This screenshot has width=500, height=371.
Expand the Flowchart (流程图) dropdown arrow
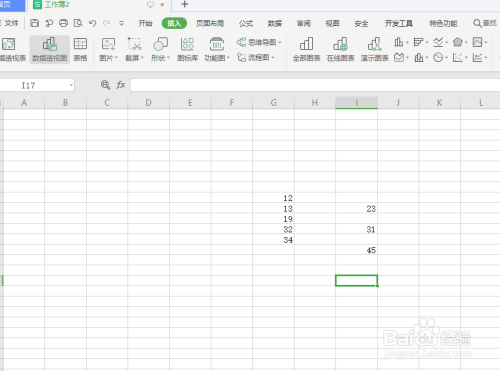point(273,58)
